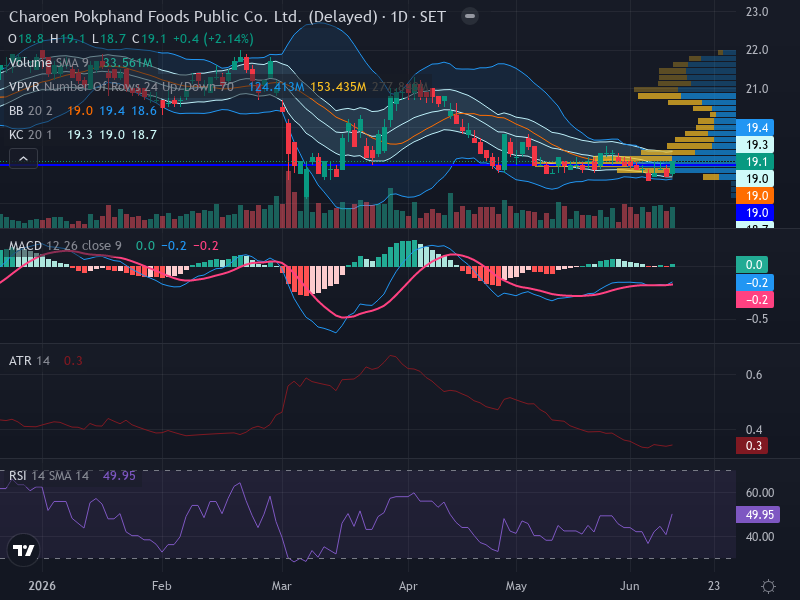Select the Charoen Pokphand Foods chart title
The height and width of the screenshot is (600, 800).
pyautogui.click(x=227, y=17)
